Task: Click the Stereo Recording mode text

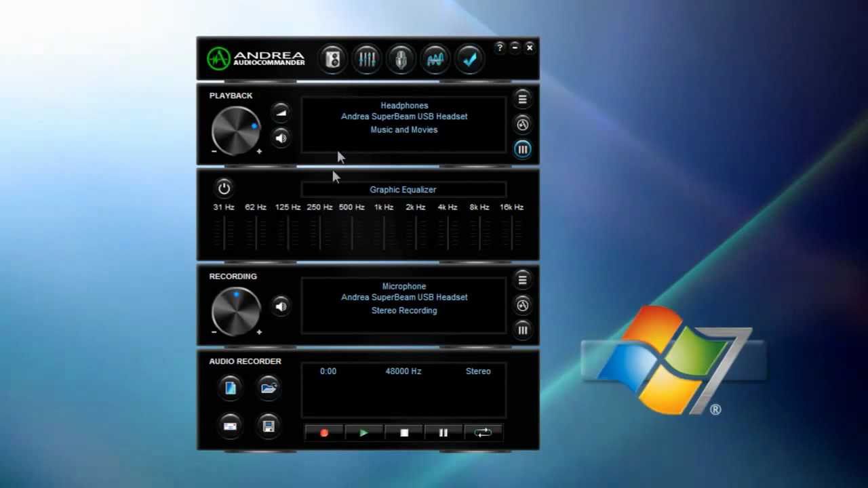Action: (x=404, y=311)
